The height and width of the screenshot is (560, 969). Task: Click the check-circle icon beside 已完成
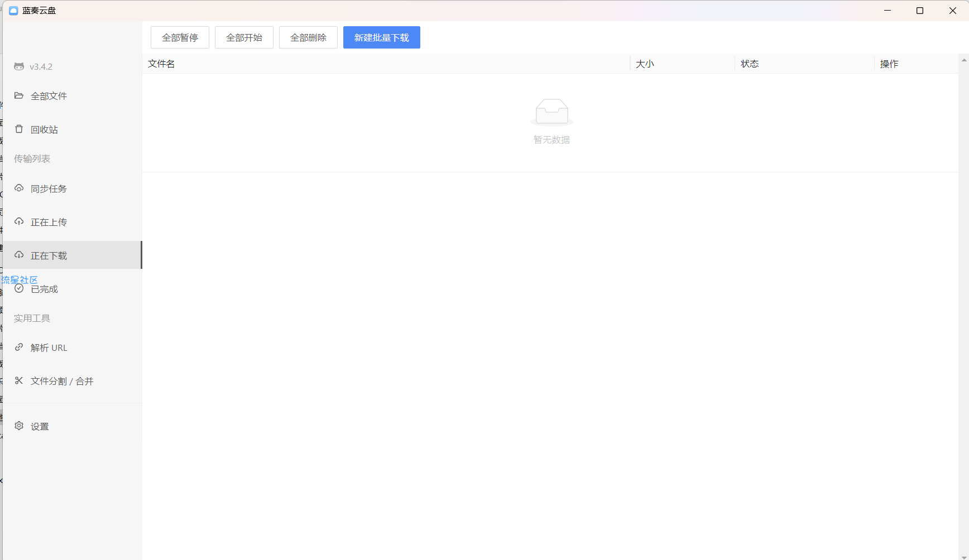pyautogui.click(x=19, y=288)
